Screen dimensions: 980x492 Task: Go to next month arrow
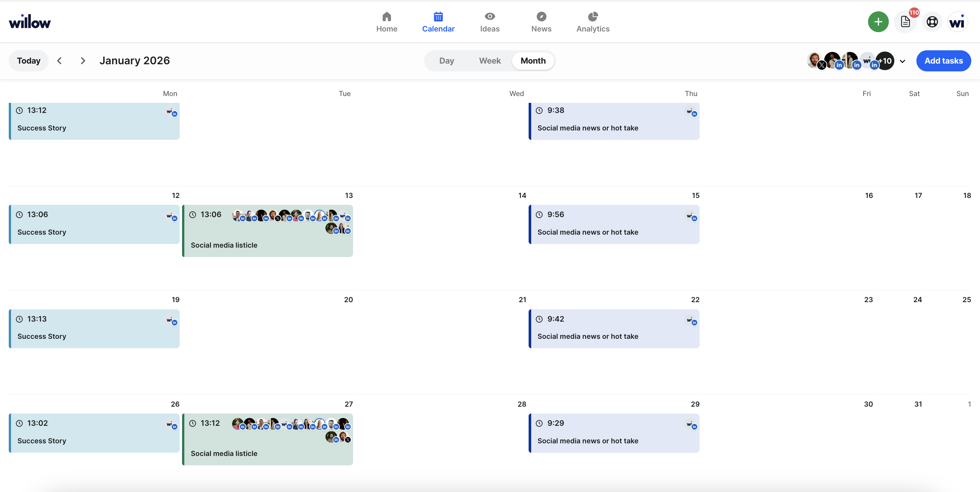(x=83, y=61)
